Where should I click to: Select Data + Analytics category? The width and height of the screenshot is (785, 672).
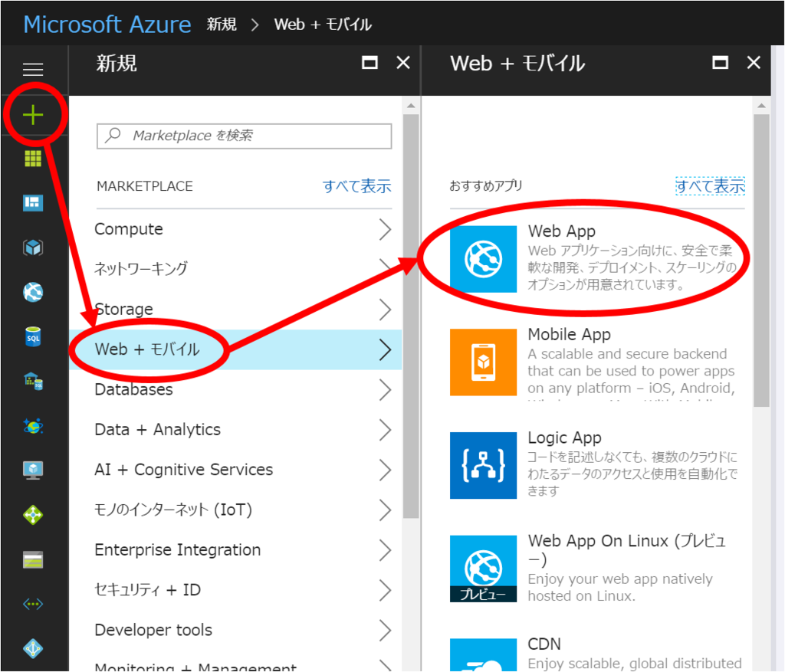(236, 429)
